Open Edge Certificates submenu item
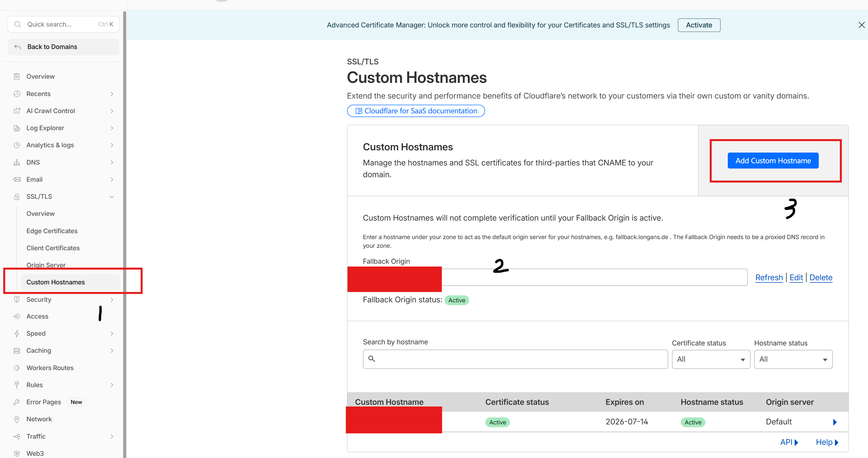 [52, 231]
